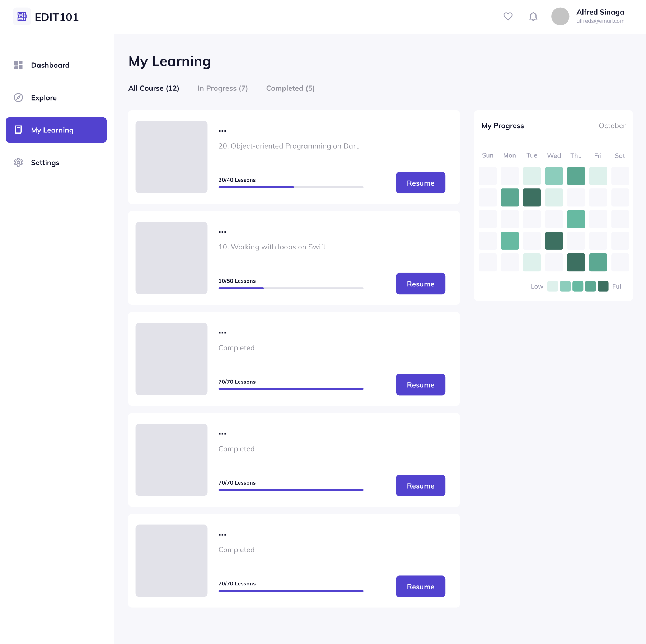The width and height of the screenshot is (646, 644).
Task: Click the EDIT101 logo icon
Action: [22, 17]
